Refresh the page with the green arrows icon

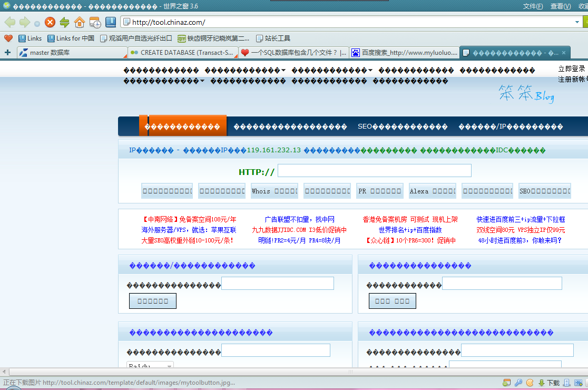pos(64,23)
